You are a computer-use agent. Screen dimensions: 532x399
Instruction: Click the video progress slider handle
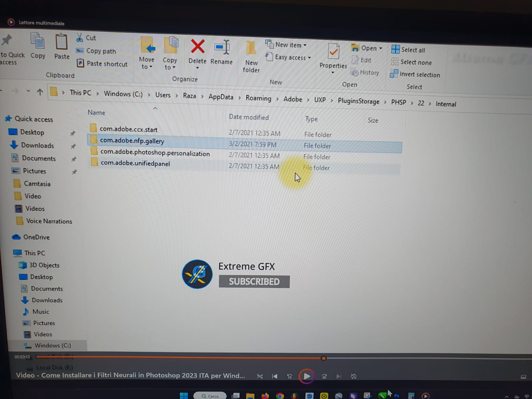pyautogui.click(x=324, y=358)
